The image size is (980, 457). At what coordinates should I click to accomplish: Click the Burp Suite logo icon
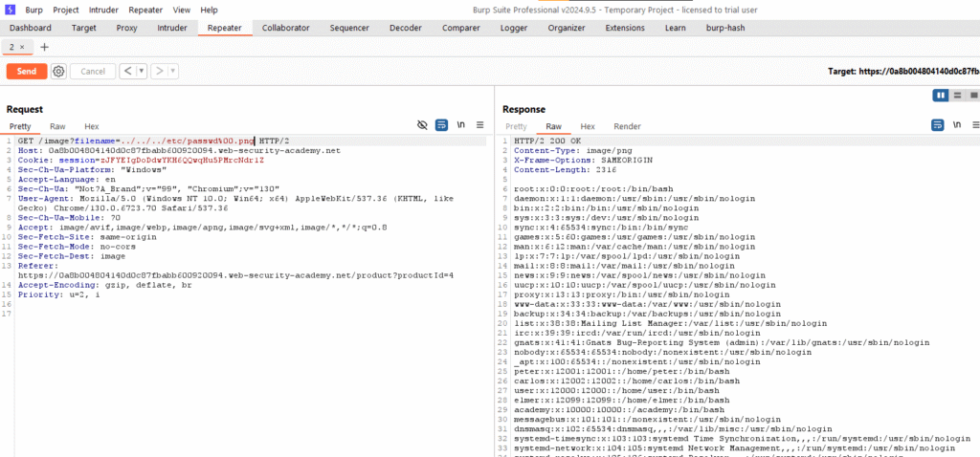click(10, 10)
